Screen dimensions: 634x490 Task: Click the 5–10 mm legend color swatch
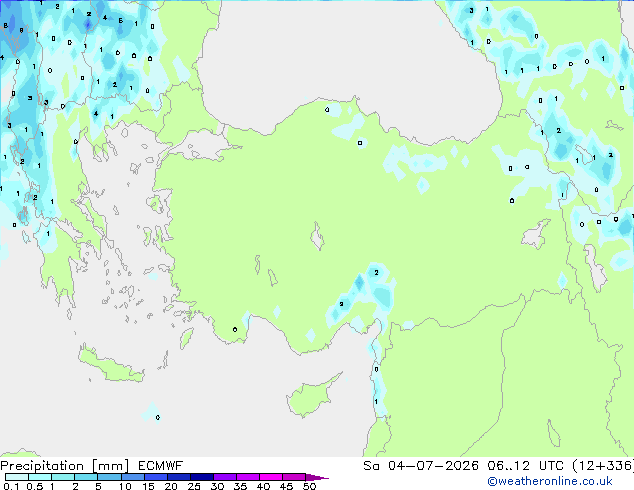(x=109, y=477)
